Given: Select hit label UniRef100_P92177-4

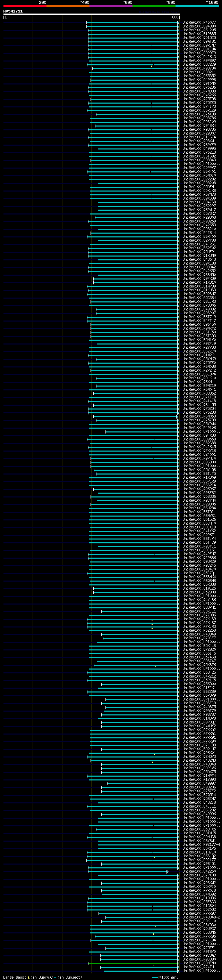Looking at the screenshot, I should click(x=201, y=844).
